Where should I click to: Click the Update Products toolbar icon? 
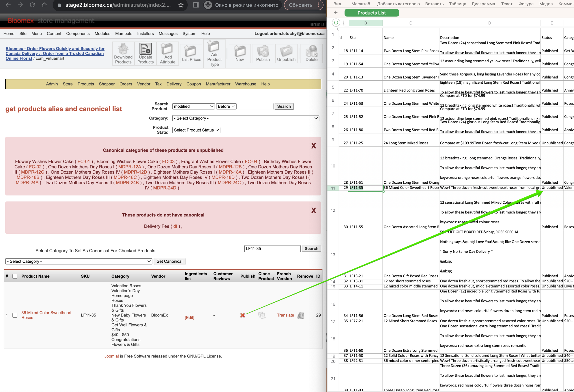tap(146, 54)
